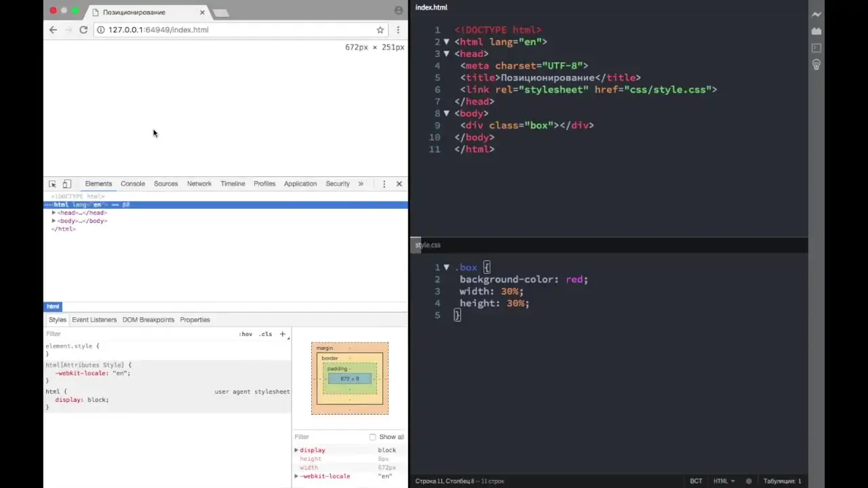Click the Chrome address bar URL

[159, 30]
